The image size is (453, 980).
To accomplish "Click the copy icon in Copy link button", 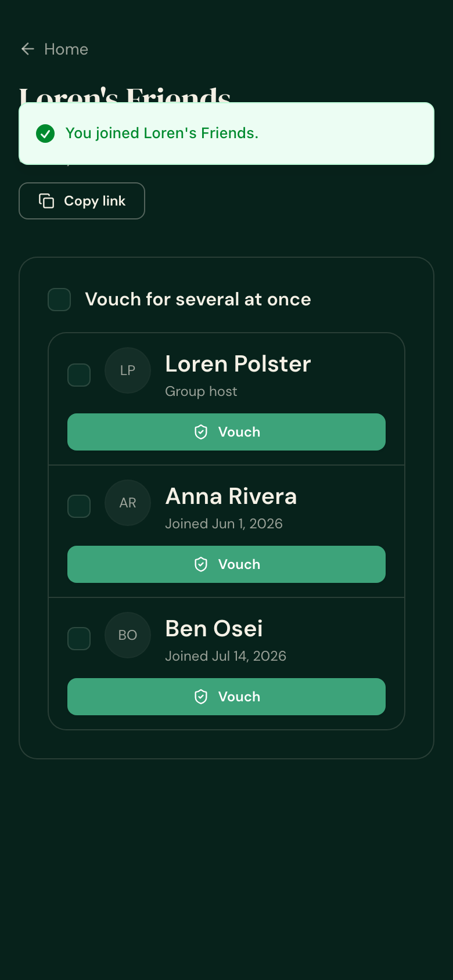I will click(46, 201).
